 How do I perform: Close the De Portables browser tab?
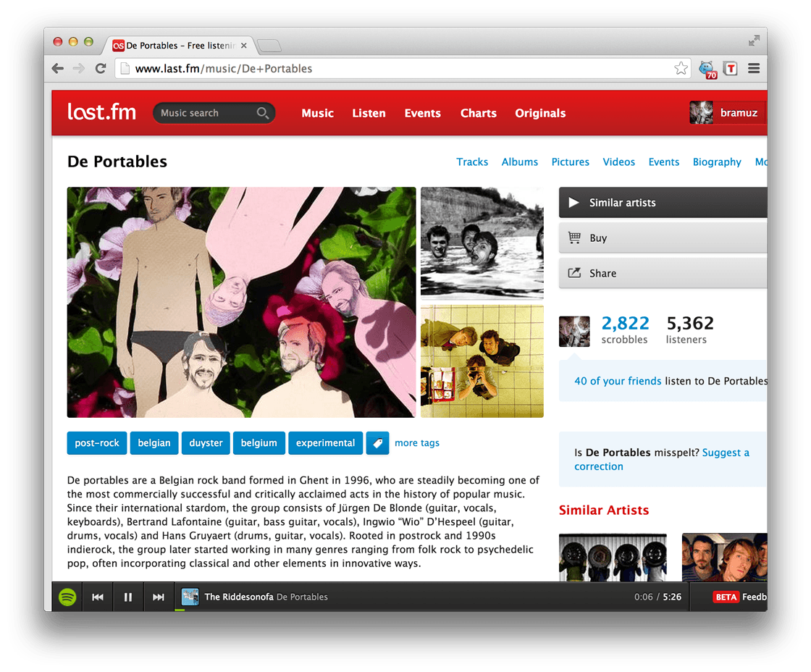pyautogui.click(x=243, y=46)
